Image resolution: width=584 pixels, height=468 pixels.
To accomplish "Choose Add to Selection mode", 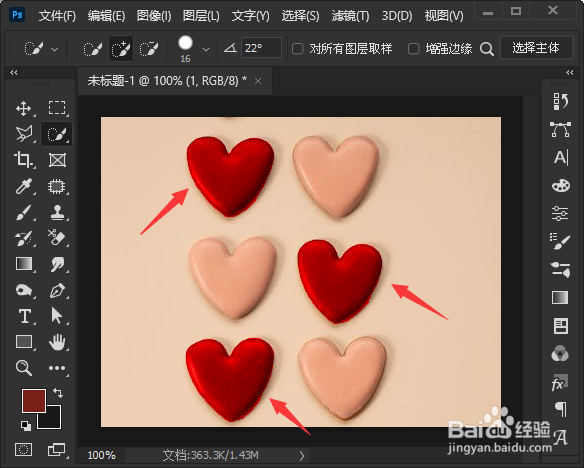I will tap(121, 49).
